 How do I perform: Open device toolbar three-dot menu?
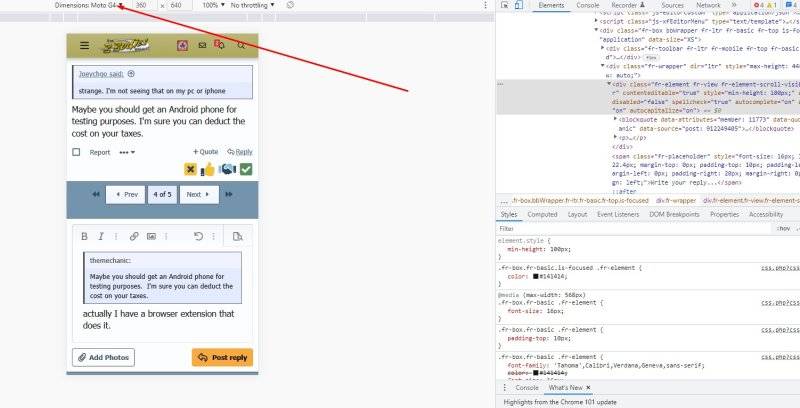click(485, 5)
